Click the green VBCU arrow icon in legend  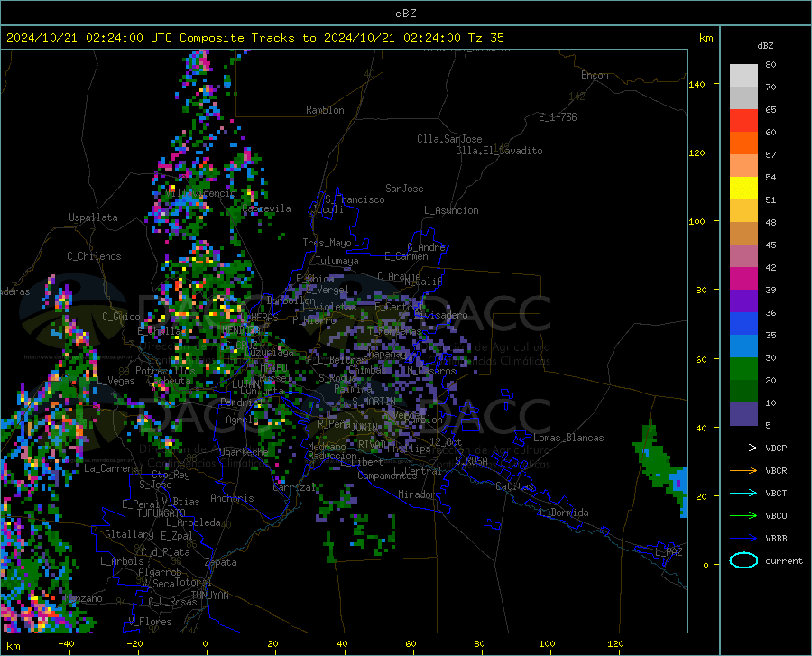pos(743,515)
